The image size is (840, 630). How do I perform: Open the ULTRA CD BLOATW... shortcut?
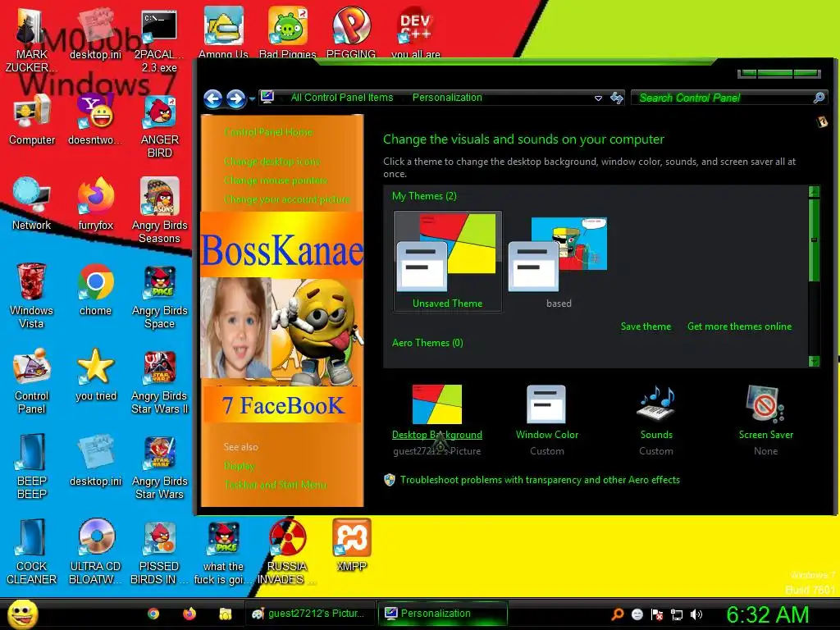coord(95,551)
